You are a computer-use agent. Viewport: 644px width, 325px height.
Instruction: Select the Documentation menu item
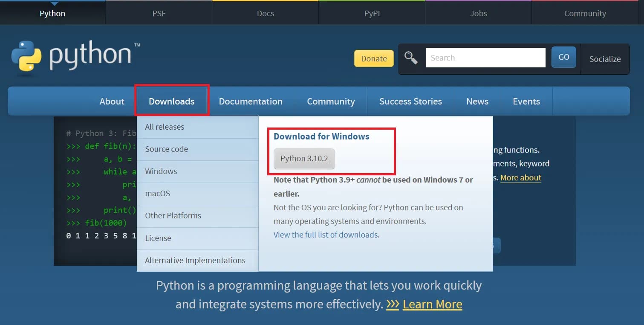[251, 101]
